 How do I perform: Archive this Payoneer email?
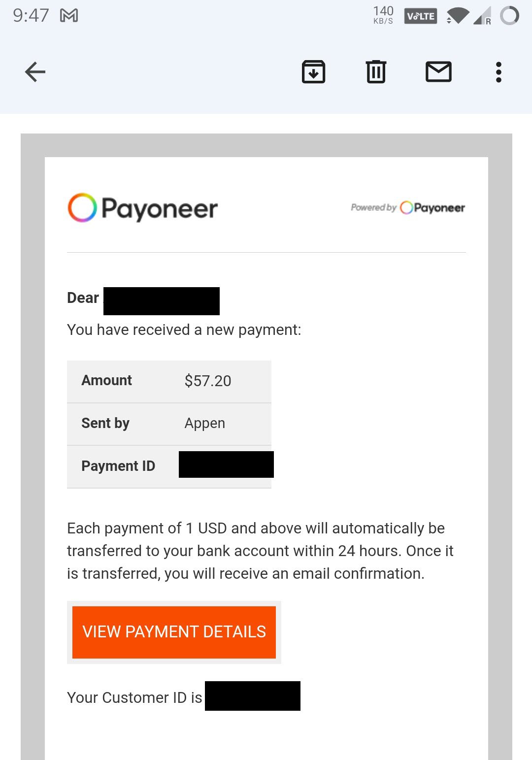tap(314, 71)
